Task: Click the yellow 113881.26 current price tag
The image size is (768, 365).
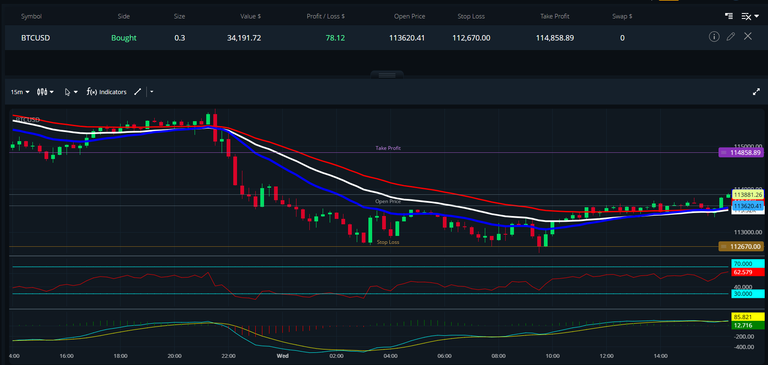Action: 747,195
